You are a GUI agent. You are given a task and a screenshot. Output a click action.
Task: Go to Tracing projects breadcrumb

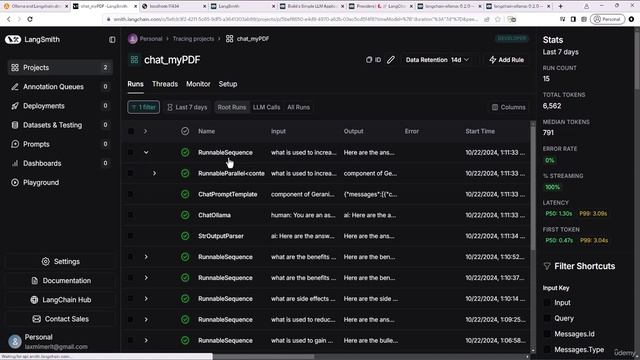click(x=193, y=39)
